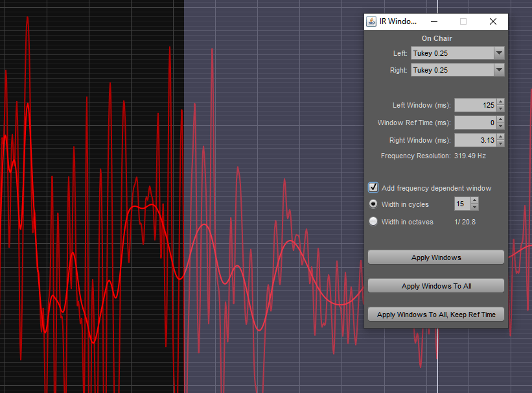Toggle Add frequency dependent window checkbox
This screenshot has width=532, height=393.
[x=373, y=187]
